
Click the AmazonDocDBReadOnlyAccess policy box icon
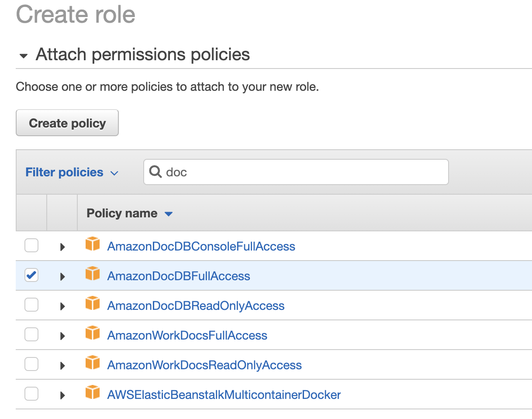coord(93,304)
